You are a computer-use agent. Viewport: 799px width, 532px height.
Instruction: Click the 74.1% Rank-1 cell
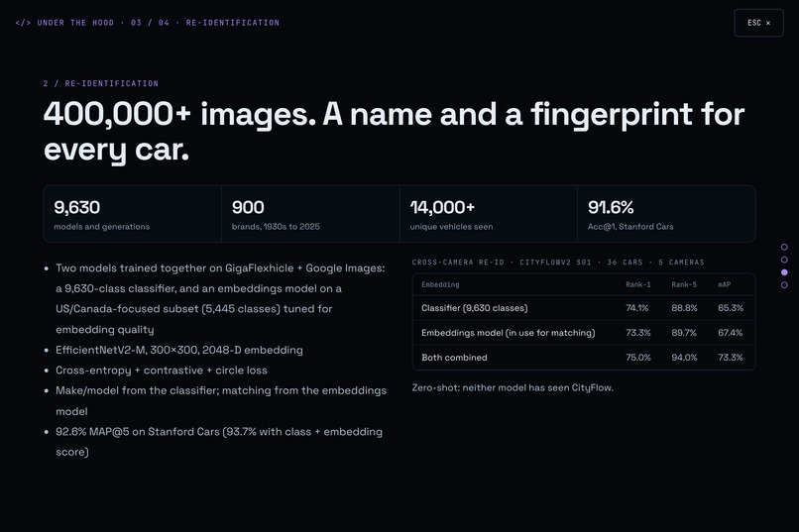pos(637,308)
